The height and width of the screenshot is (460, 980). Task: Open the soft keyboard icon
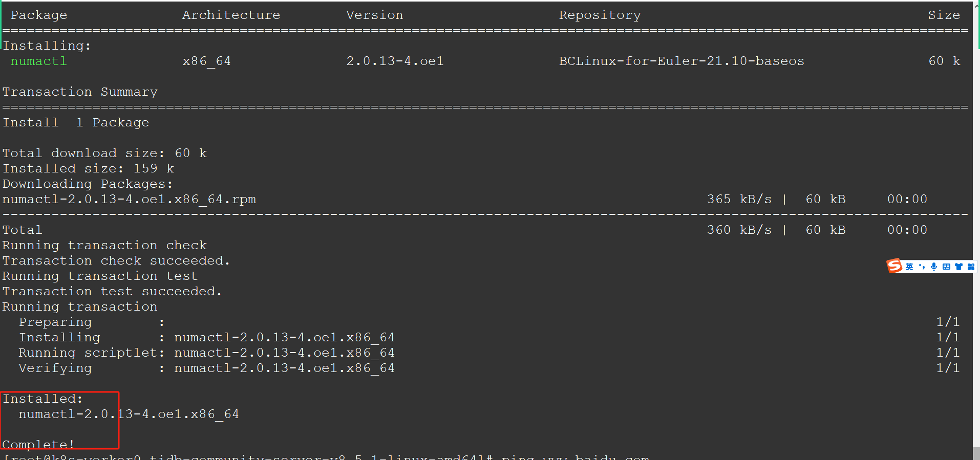coord(946,267)
